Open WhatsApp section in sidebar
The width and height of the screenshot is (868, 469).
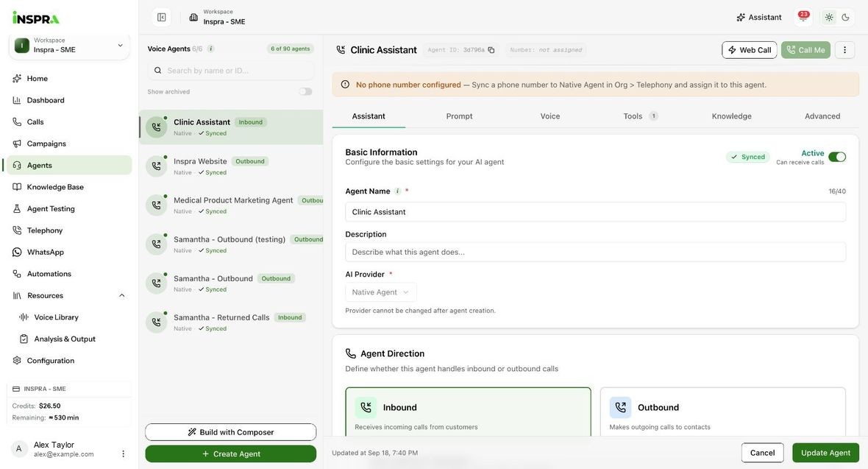(x=69, y=253)
